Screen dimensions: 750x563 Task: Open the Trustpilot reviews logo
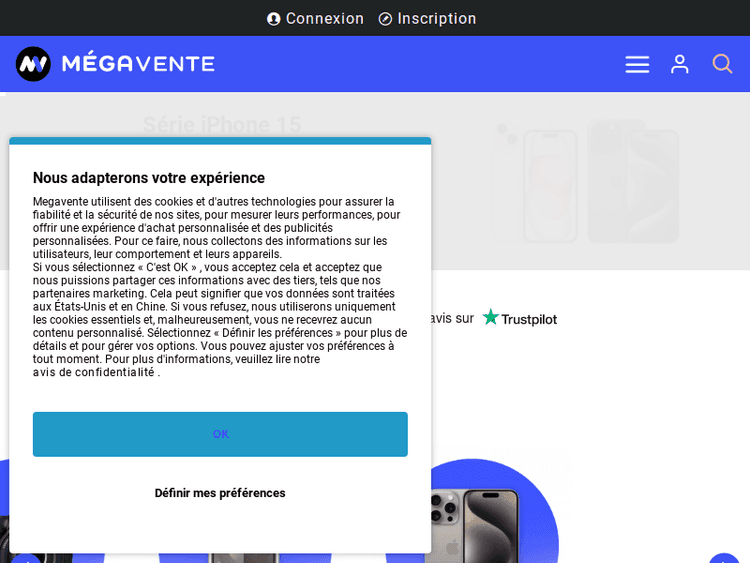pos(519,318)
